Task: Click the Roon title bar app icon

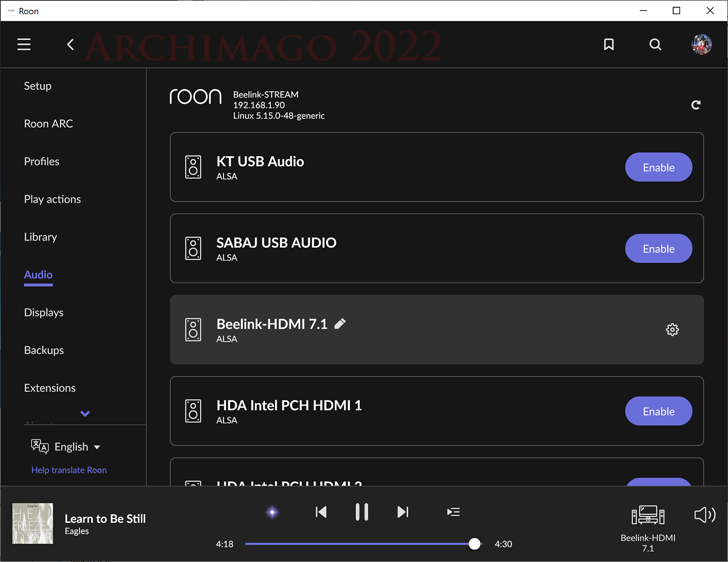Action: tap(11, 11)
